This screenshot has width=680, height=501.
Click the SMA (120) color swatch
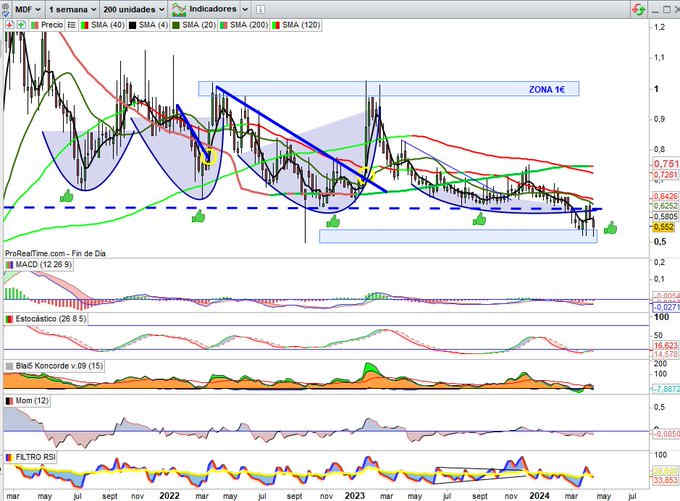[275, 25]
